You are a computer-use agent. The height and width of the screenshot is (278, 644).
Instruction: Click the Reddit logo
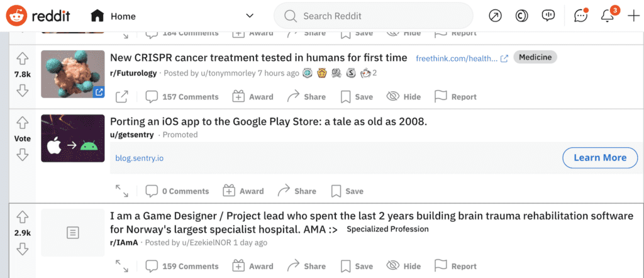point(38,16)
